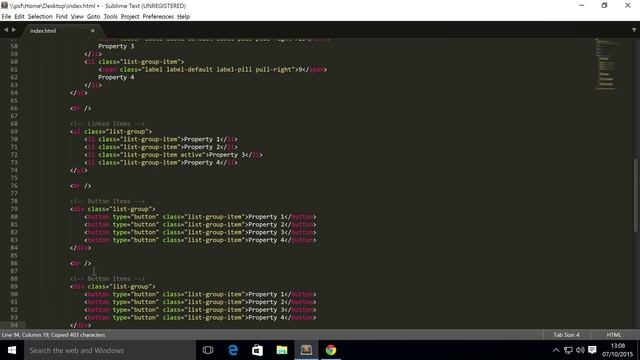Close the index.html tab
The image size is (640, 360).
point(93,31)
